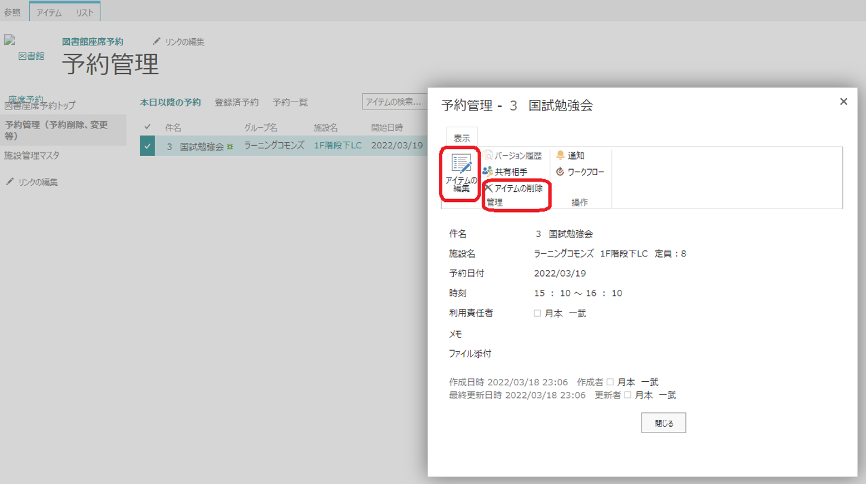This screenshot has width=868, height=484.
Task: Select the 本日以降の予約 view
Action: coord(171,102)
